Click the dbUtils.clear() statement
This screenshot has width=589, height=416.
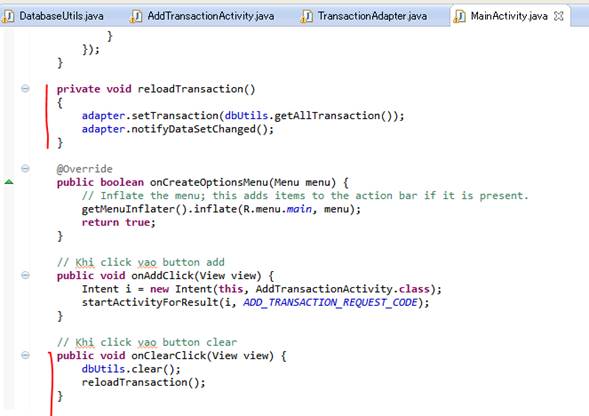point(131,369)
